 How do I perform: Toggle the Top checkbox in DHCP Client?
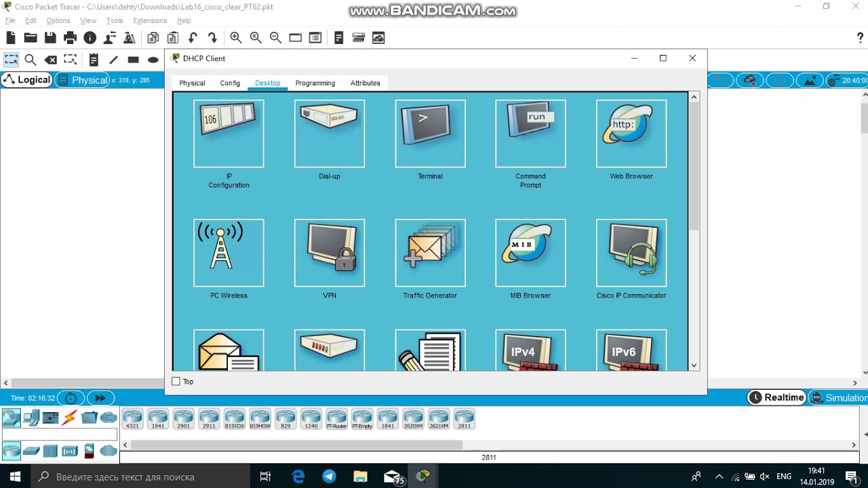(176, 382)
